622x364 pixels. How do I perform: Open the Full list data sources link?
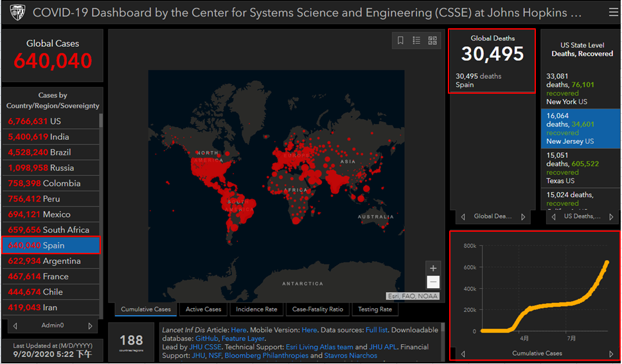point(377,330)
